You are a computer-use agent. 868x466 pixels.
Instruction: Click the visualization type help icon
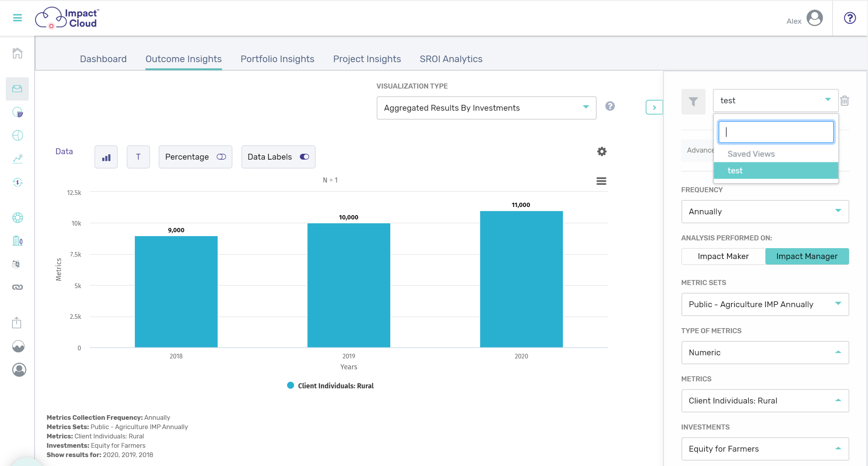(x=610, y=106)
